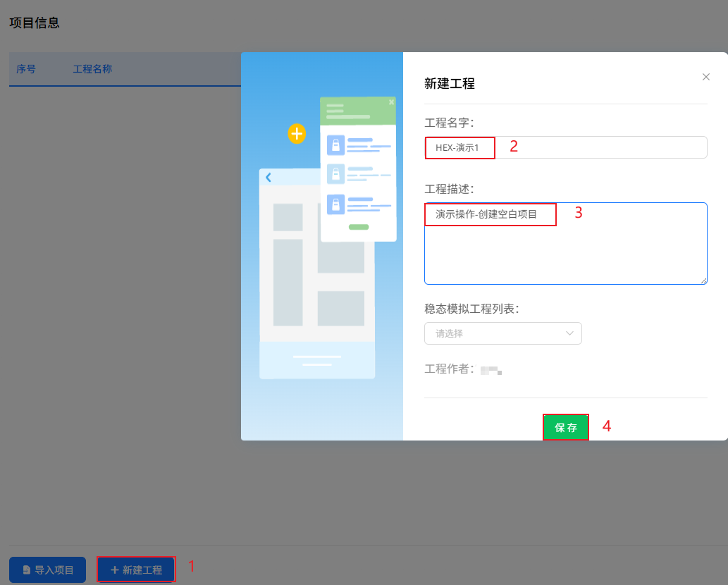Click the 工程名字 input field
728x585 pixels.
565,147
